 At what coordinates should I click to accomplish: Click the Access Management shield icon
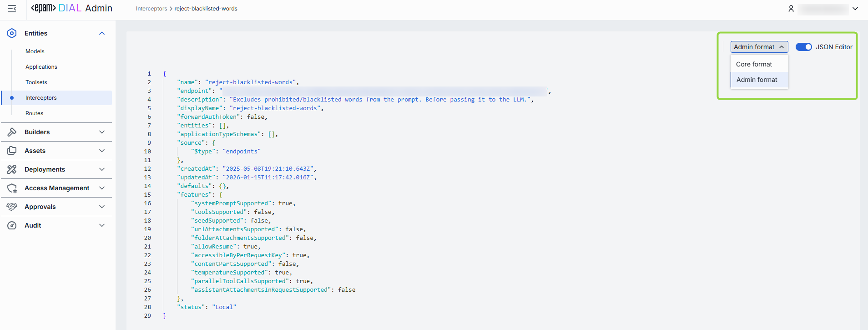(12, 188)
